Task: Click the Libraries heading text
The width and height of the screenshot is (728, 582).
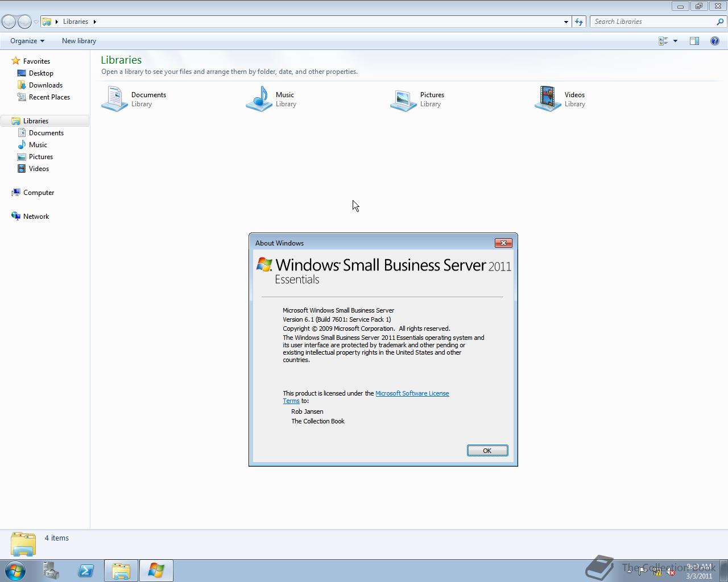Action: (121, 60)
